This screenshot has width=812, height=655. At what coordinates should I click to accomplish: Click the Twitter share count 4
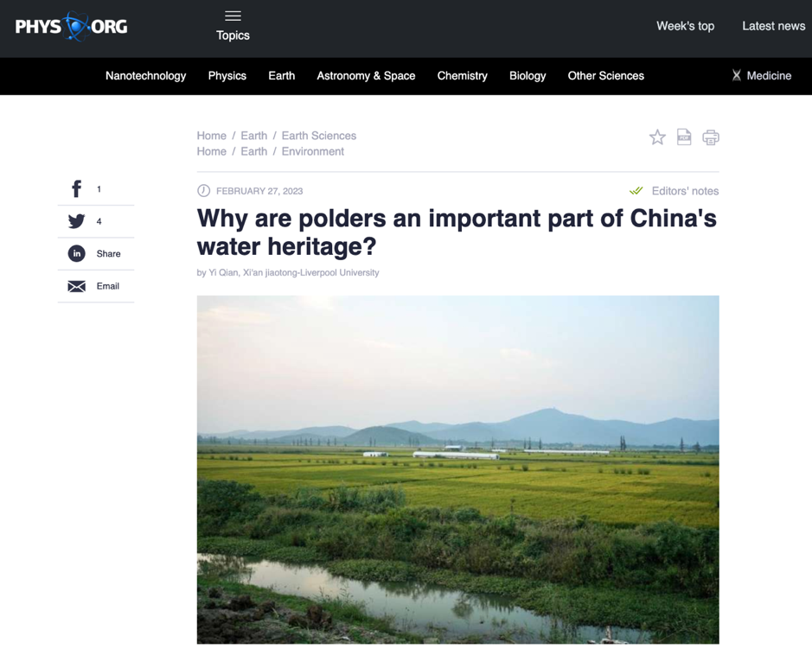pyautogui.click(x=99, y=221)
